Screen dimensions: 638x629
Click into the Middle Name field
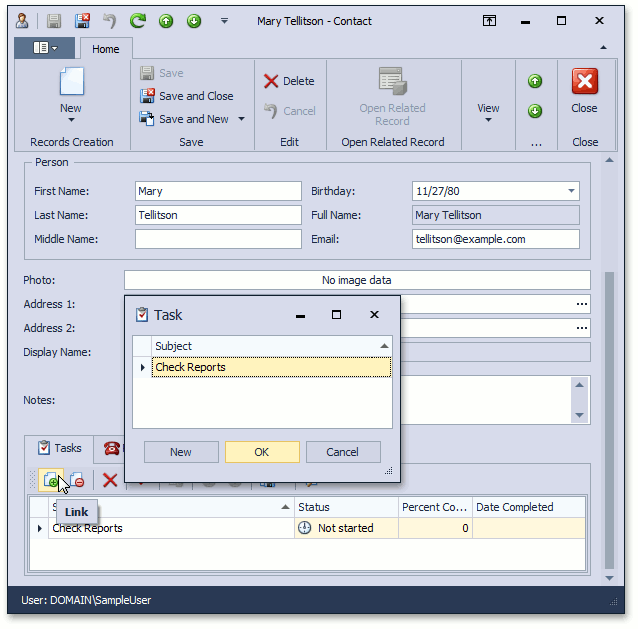tap(217, 239)
